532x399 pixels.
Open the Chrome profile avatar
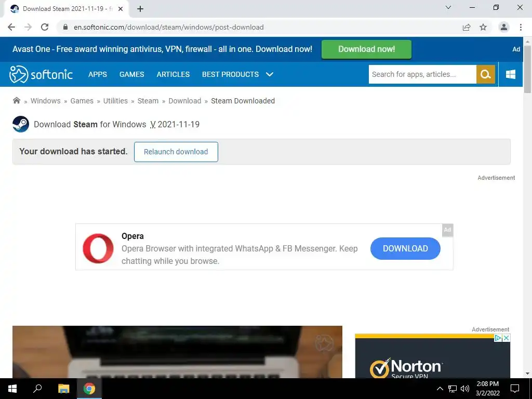click(504, 27)
